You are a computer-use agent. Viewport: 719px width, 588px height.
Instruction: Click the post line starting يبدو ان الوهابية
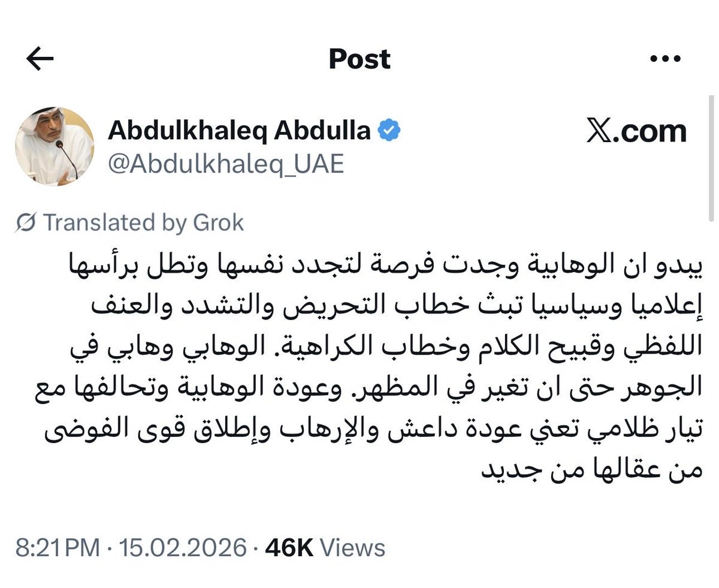(x=384, y=265)
